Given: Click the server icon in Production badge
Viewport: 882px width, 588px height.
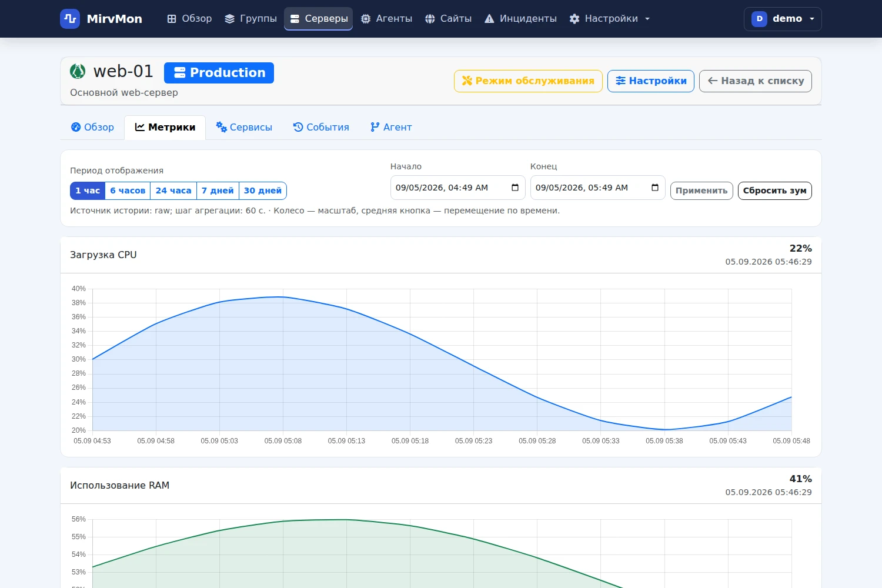Looking at the screenshot, I should coord(180,73).
